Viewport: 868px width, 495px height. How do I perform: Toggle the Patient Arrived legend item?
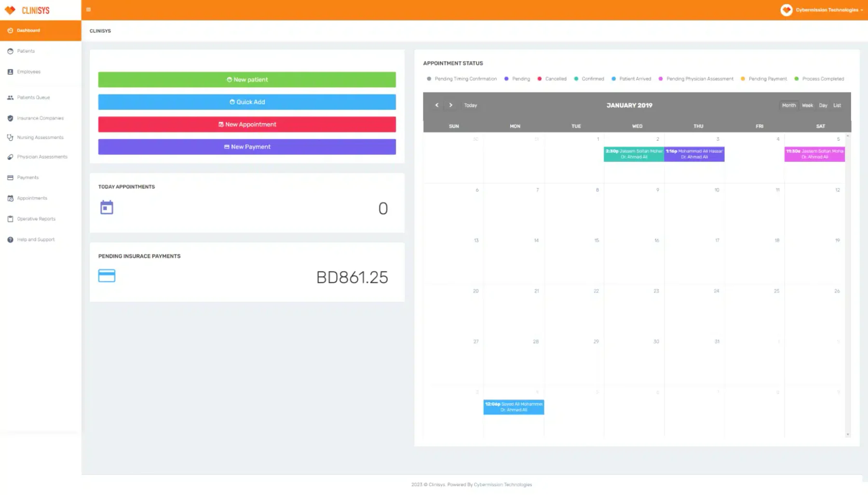pyautogui.click(x=631, y=79)
